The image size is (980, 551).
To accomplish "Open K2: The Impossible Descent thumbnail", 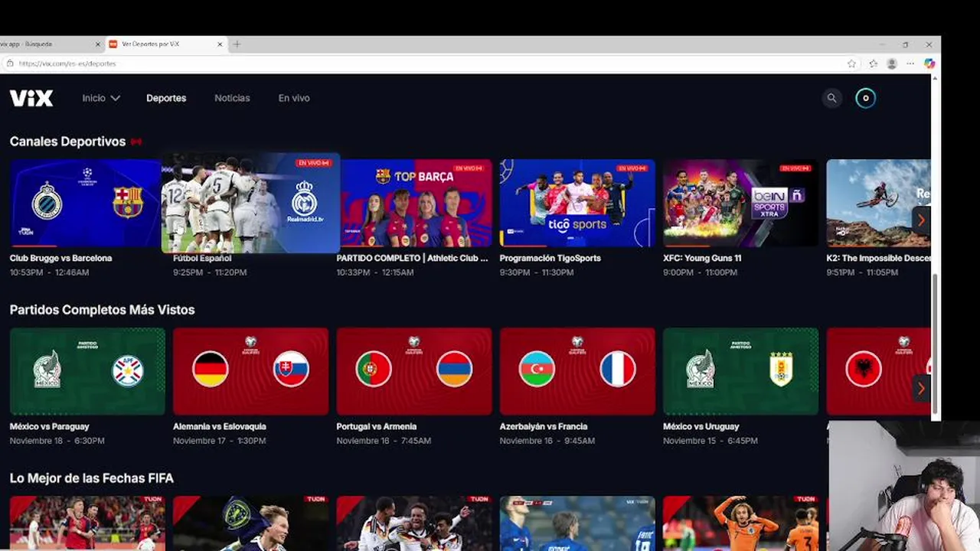I will click(x=878, y=203).
